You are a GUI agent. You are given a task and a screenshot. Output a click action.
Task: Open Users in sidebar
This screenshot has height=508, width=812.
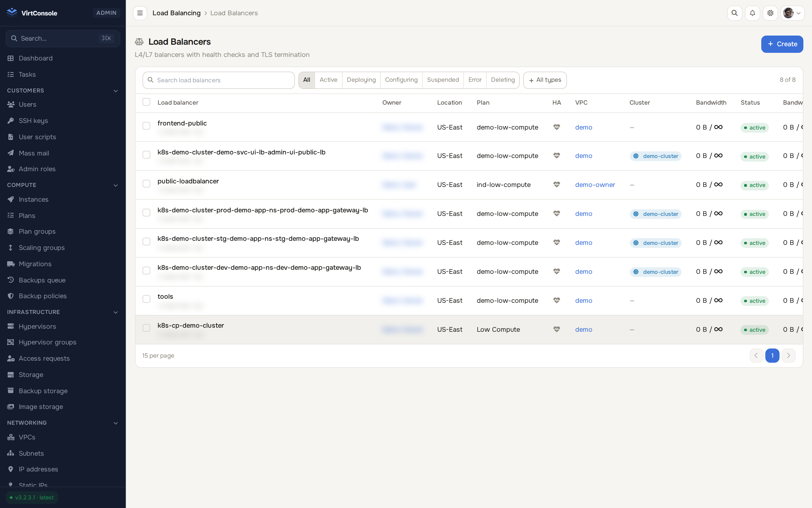pyautogui.click(x=63, y=104)
